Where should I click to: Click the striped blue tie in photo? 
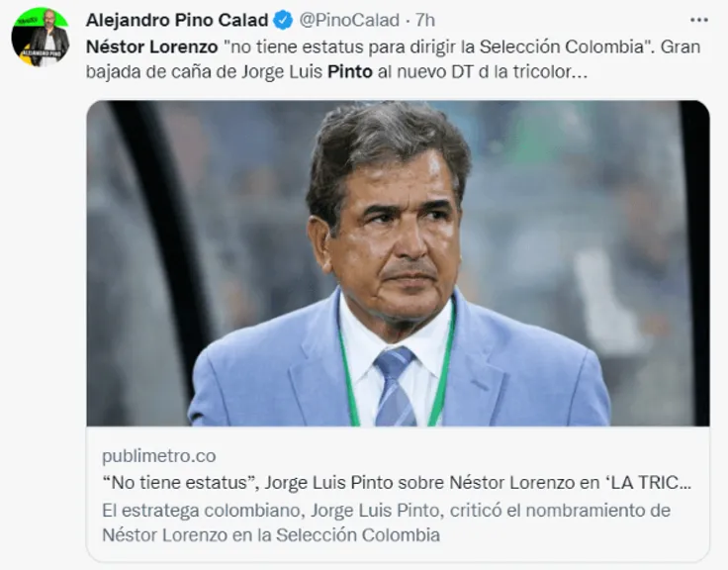pyautogui.click(x=395, y=387)
